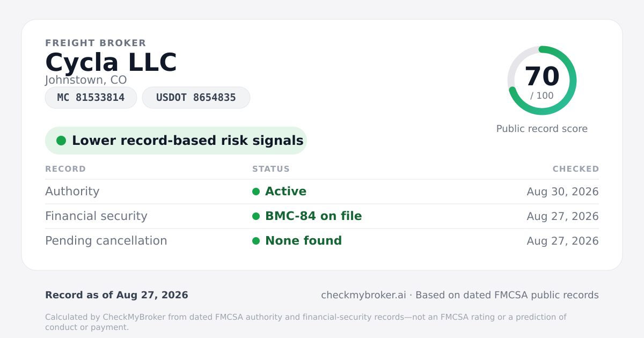Select the Pending cancellation row label
The image size is (644, 338).
pos(106,241)
